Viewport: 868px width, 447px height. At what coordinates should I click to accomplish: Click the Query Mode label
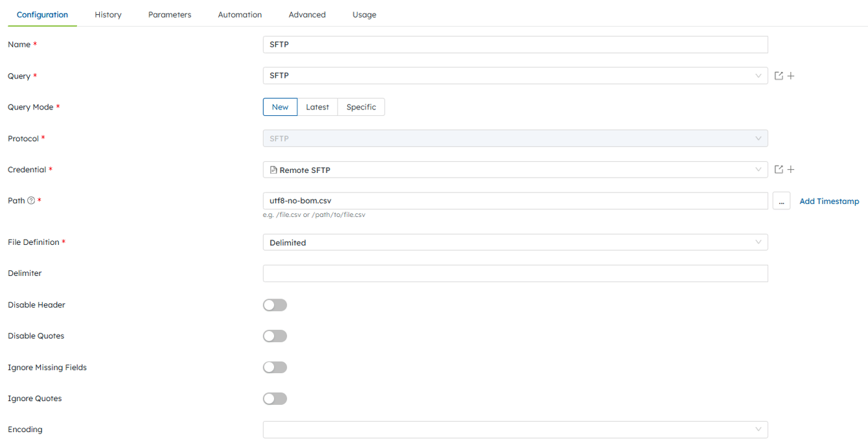[30, 107]
